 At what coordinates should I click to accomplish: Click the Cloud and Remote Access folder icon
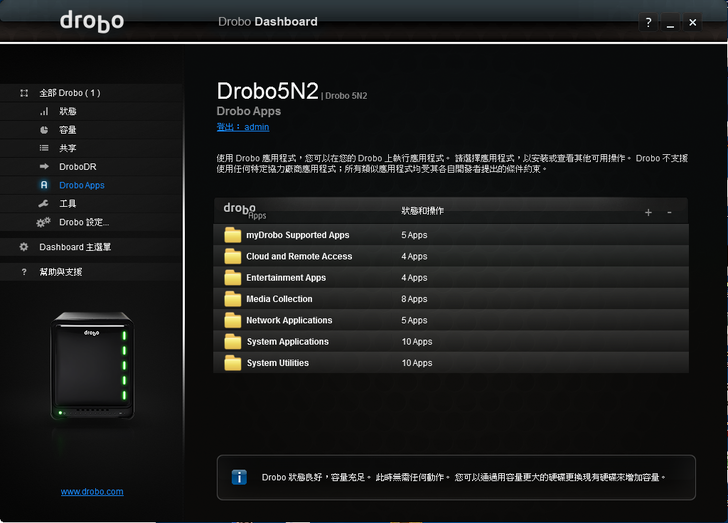pos(233,256)
